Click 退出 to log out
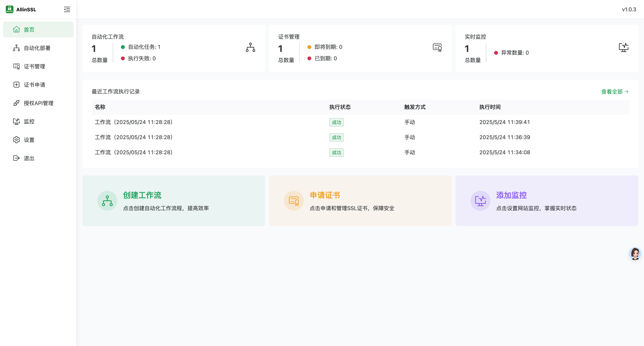The height and width of the screenshot is (346, 644). coord(29,158)
